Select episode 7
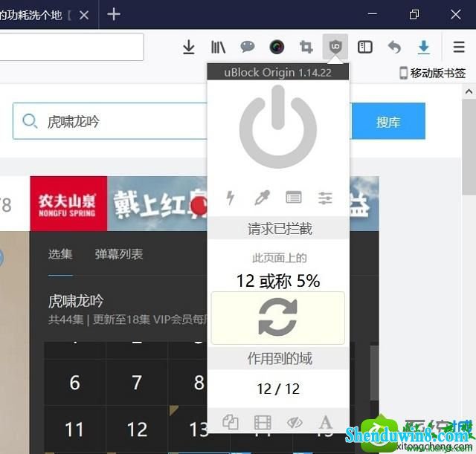Viewport: 476px width, 454px height. (137, 383)
